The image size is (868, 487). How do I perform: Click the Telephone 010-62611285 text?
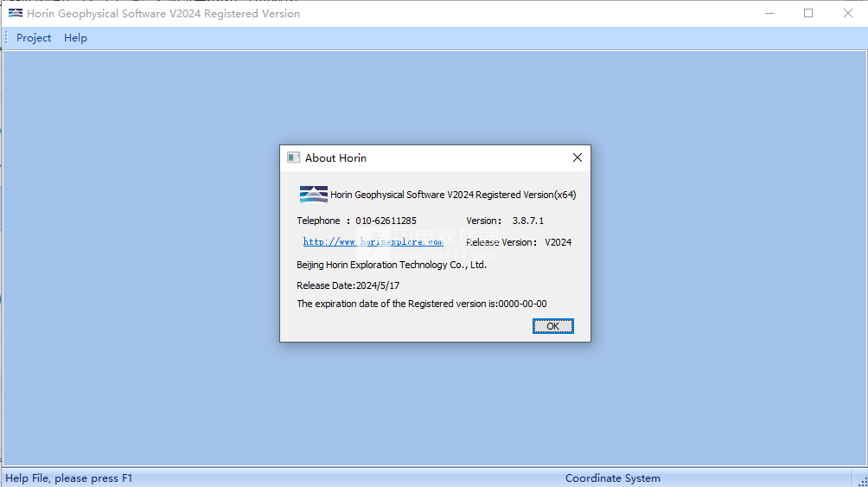pyautogui.click(x=356, y=221)
